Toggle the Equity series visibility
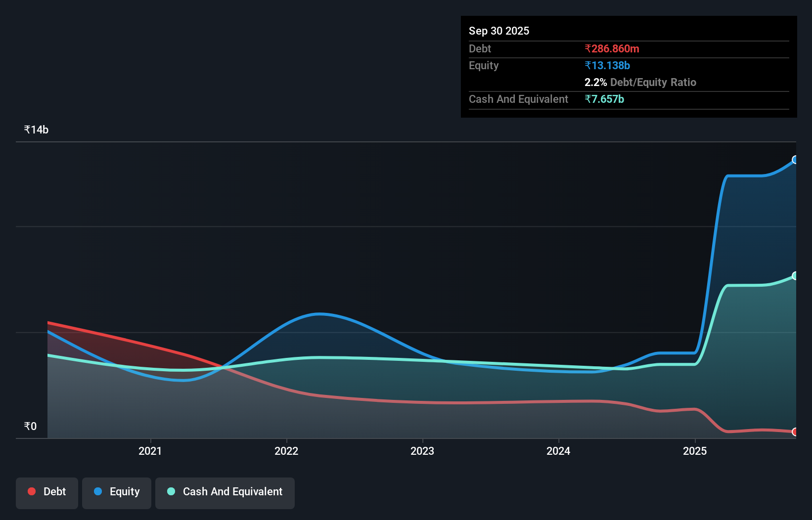The height and width of the screenshot is (520, 812). (116, 492)
